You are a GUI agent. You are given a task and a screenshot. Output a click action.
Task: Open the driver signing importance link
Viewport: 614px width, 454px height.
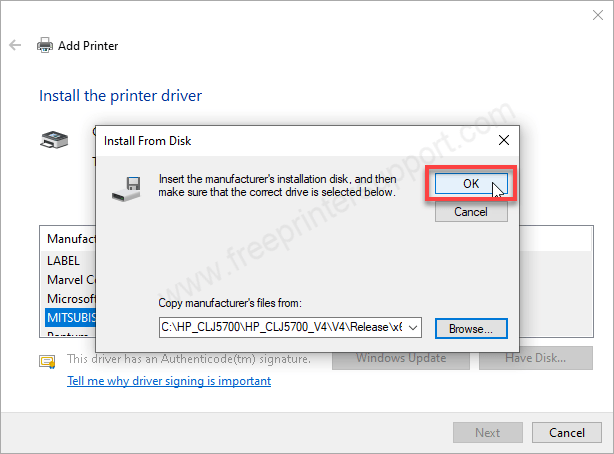168,381
